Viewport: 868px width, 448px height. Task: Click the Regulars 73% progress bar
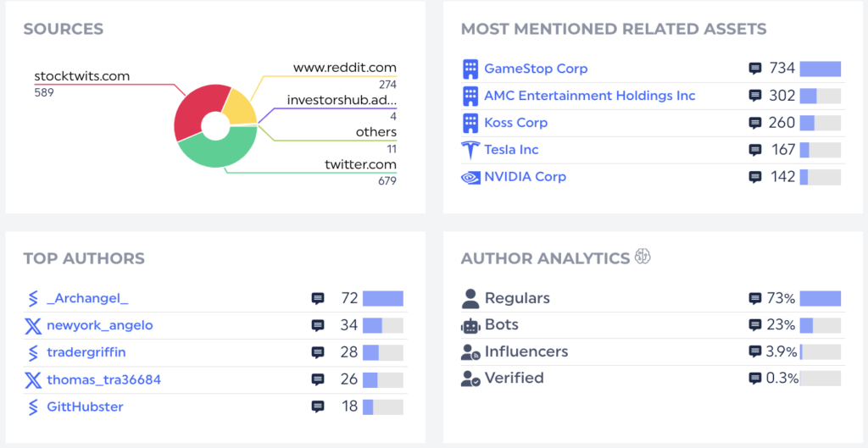[x=820, y=298]
